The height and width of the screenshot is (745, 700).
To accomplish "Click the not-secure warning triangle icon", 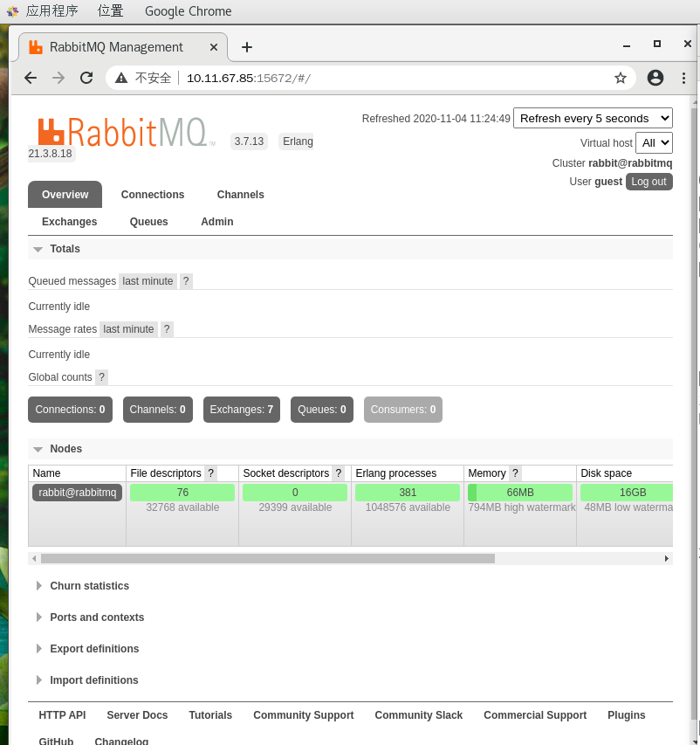I will 121,78.
